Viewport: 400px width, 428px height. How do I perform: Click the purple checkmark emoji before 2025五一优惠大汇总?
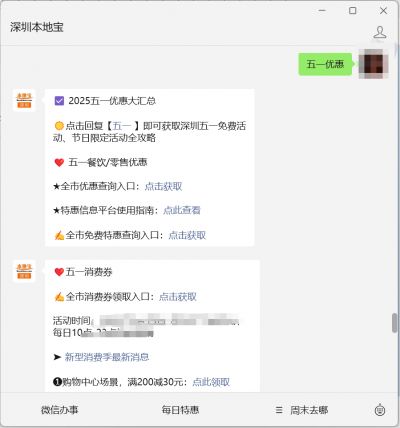59,101
